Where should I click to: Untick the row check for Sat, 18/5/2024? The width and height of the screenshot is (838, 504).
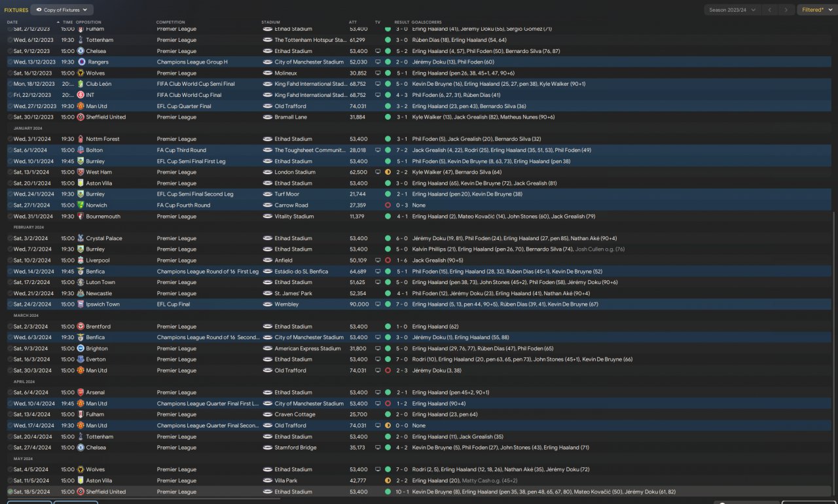(x=10, y=492)
